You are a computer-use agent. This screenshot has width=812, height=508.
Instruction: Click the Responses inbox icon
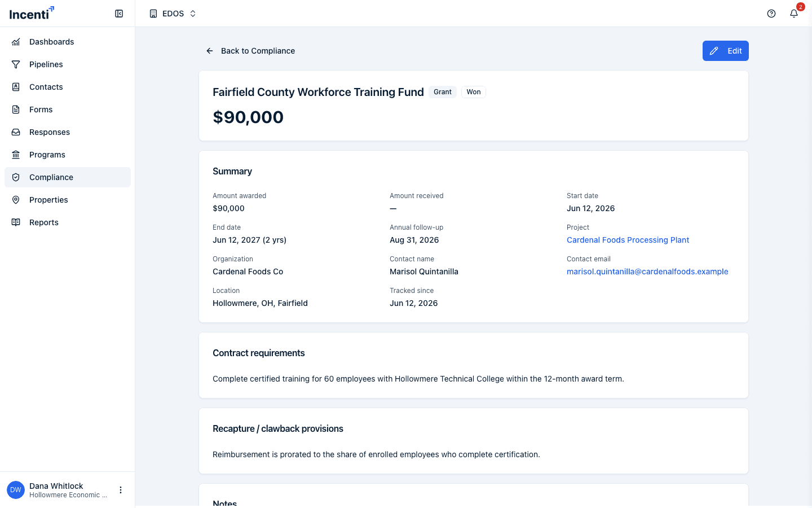tap(16, 132)
